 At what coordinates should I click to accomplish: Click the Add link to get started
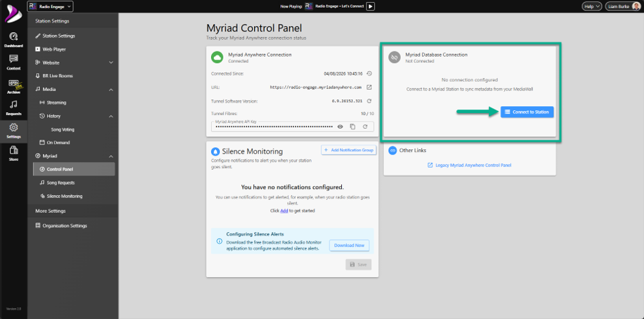(x=284, y=211)
